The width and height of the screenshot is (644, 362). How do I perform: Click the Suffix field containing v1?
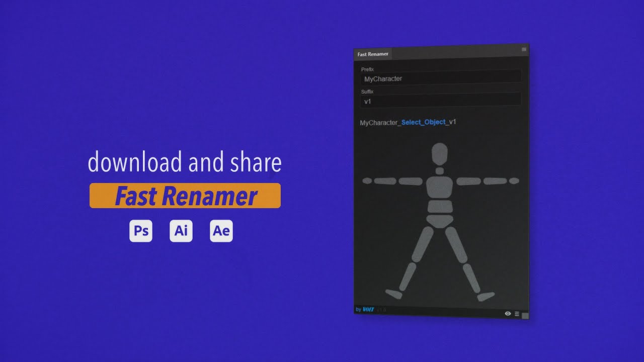tap(441, 100)
